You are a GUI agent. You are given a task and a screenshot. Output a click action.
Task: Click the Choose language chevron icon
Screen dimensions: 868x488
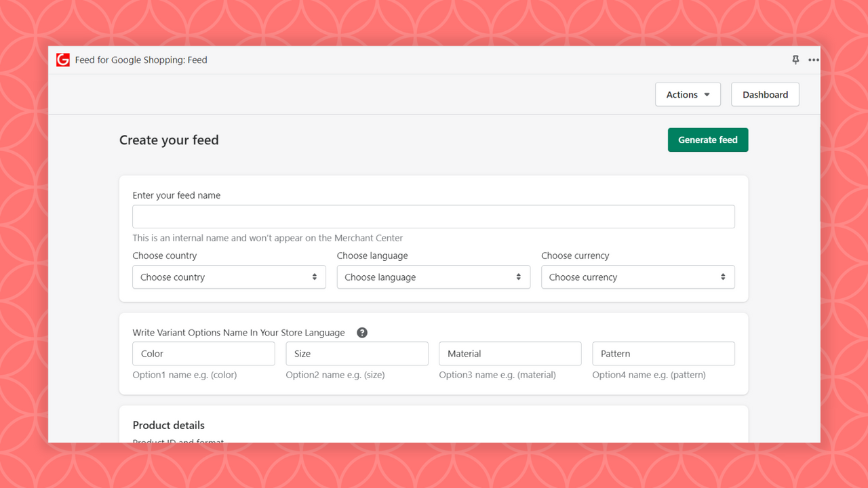(519, 277)
